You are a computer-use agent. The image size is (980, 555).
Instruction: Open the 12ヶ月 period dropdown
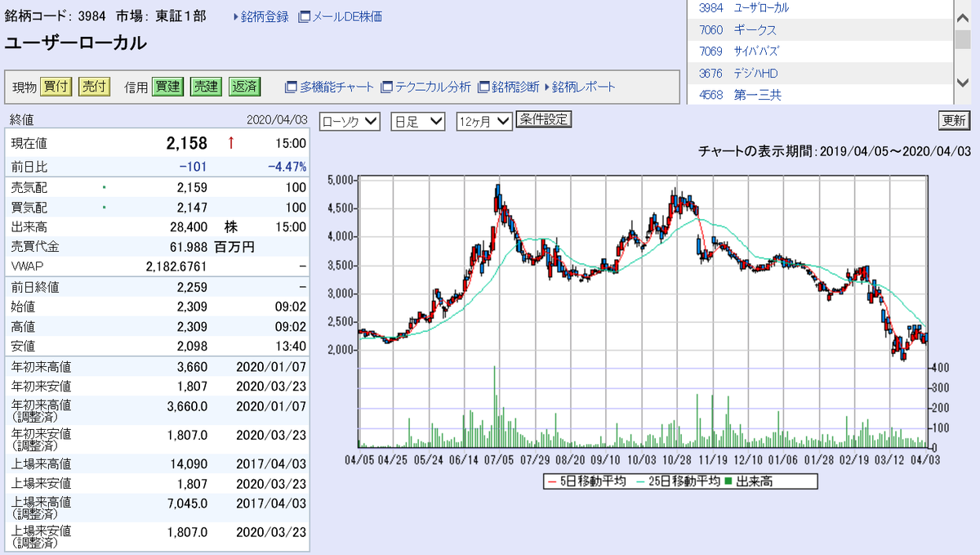tap(484, 121)
